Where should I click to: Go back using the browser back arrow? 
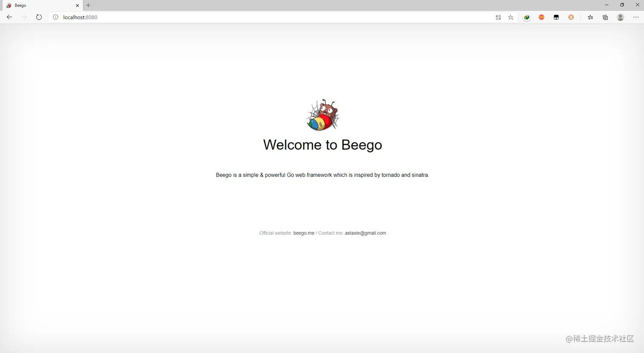9,17
